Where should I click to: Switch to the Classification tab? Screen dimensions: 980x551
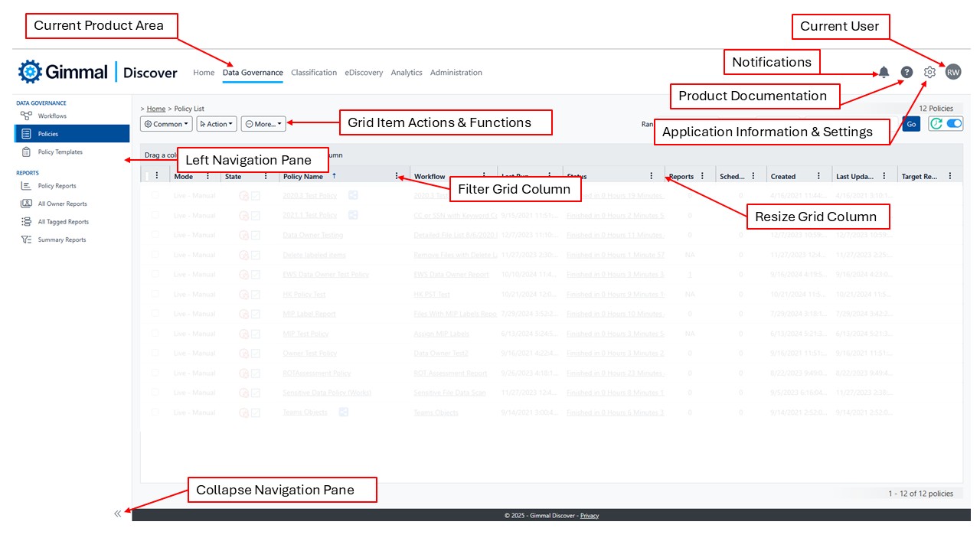pos(314,73)
